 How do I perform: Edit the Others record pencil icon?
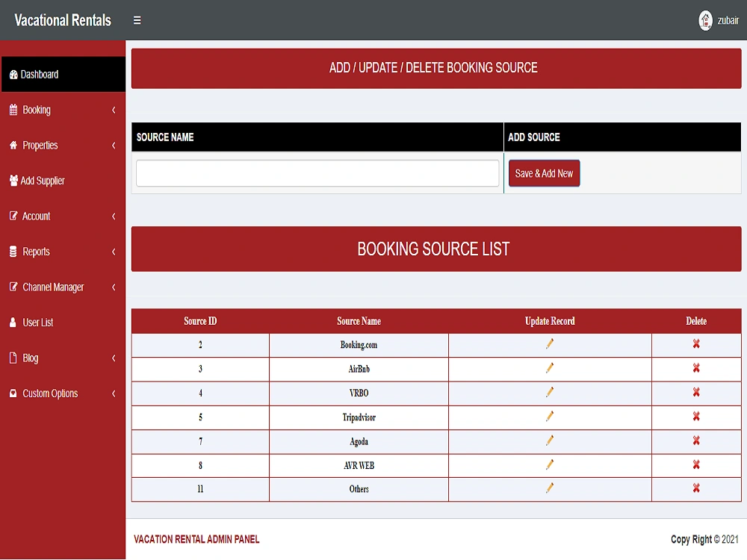pyautogui.click(x=550, y=488)
